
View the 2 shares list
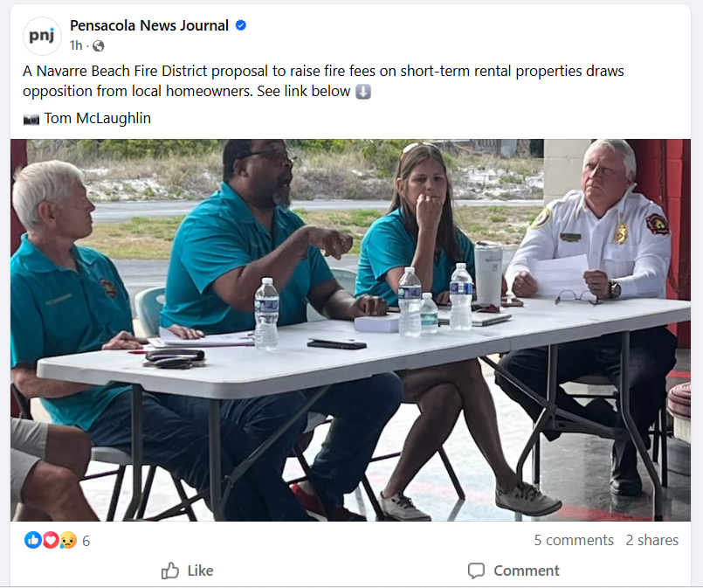point(651,540)
